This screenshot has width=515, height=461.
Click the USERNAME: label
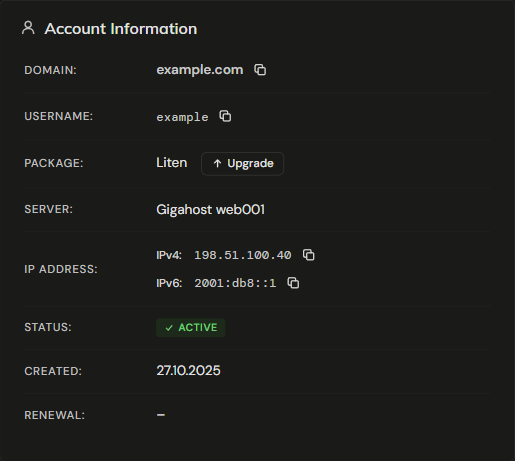pyautogui.click(x=59, y=116)
